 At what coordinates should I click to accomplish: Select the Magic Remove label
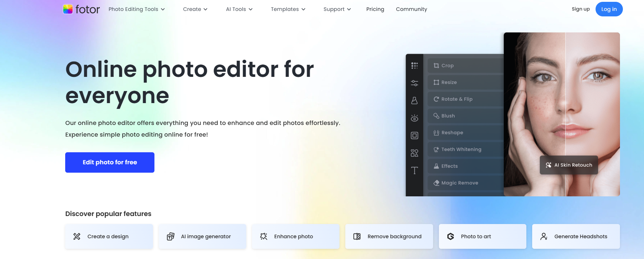(460, 183)
